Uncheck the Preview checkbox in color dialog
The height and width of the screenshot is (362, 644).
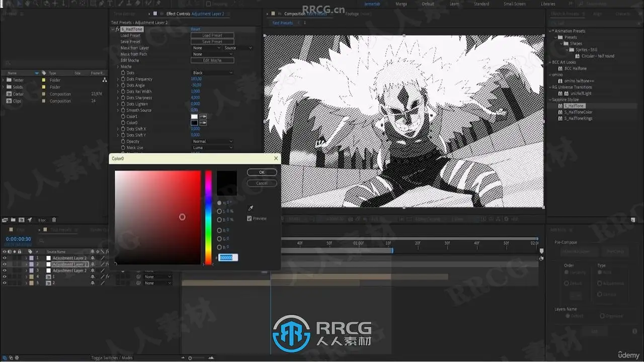tap(249, 218)
